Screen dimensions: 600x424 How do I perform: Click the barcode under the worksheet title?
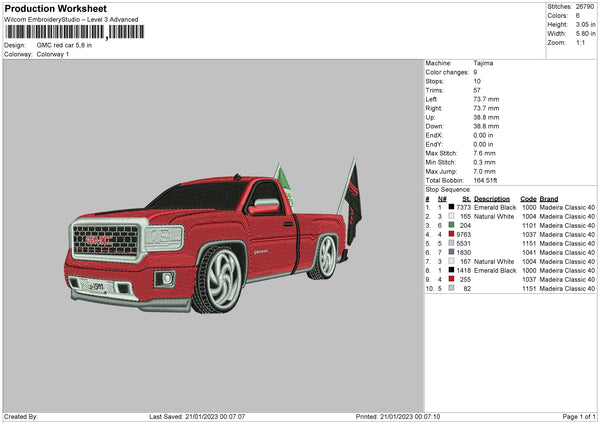[73, 32]
